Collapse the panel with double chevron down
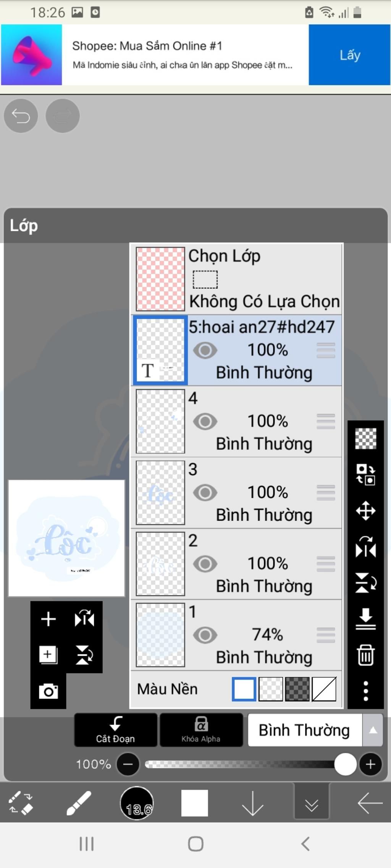The image size is (391, 868). tap(312, 802)
